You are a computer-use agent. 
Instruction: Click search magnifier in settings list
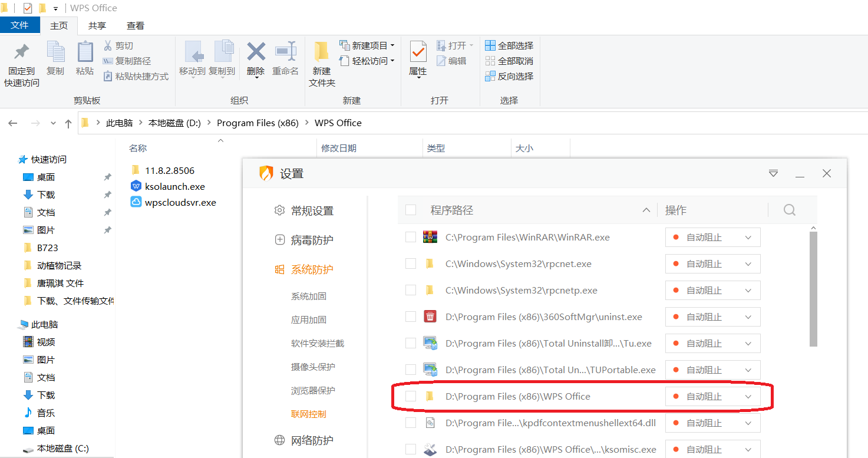click(790, 210)
